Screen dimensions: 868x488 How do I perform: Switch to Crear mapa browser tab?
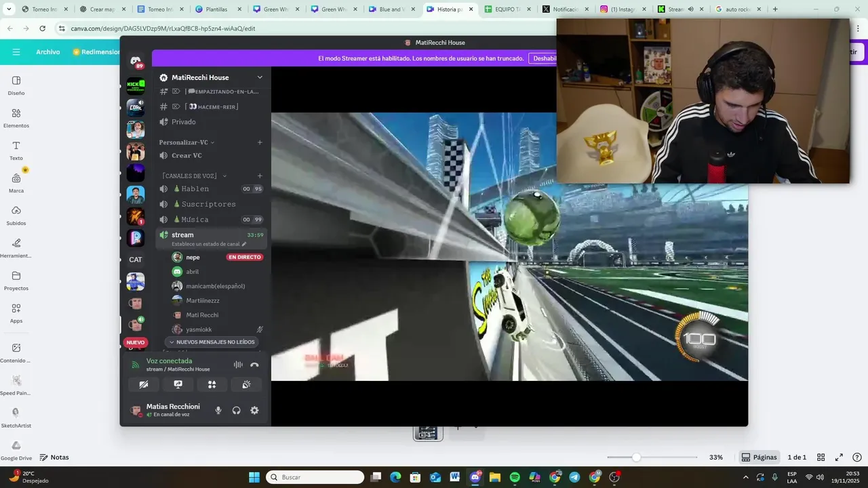(101, 9)
